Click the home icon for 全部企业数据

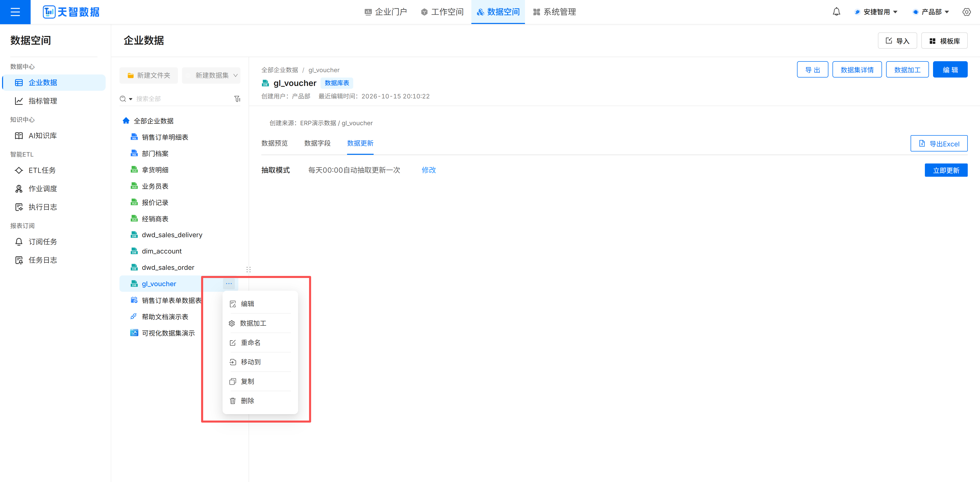click(x=126, y=120)
